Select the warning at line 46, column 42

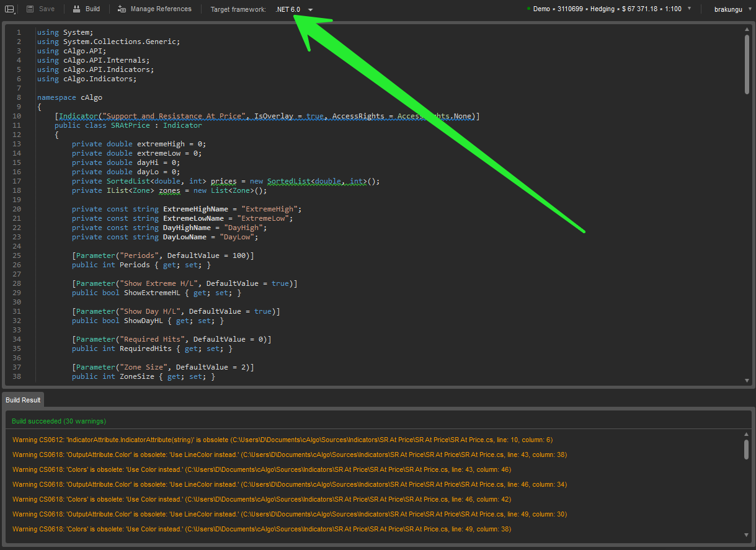coord(262,499)
